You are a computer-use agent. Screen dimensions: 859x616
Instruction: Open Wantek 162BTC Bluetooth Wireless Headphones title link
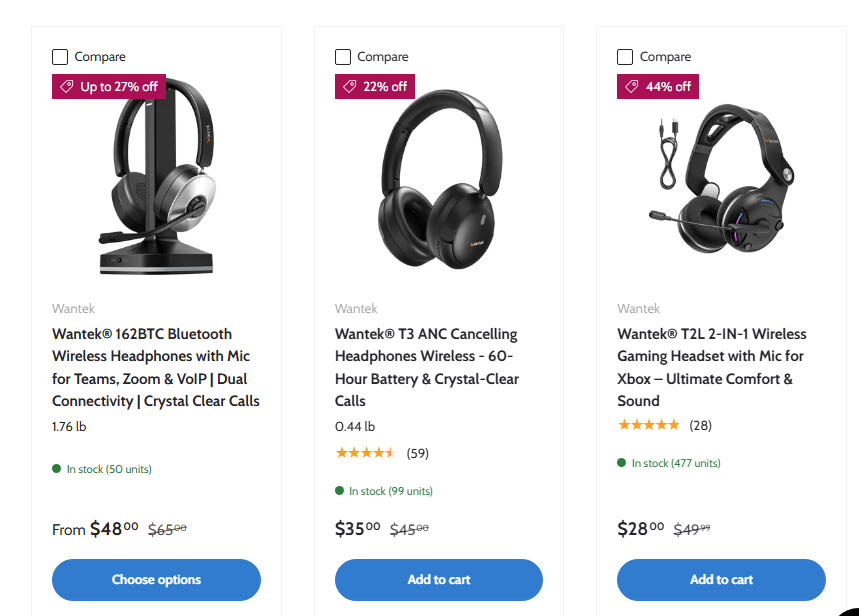[x=155, y=367]
